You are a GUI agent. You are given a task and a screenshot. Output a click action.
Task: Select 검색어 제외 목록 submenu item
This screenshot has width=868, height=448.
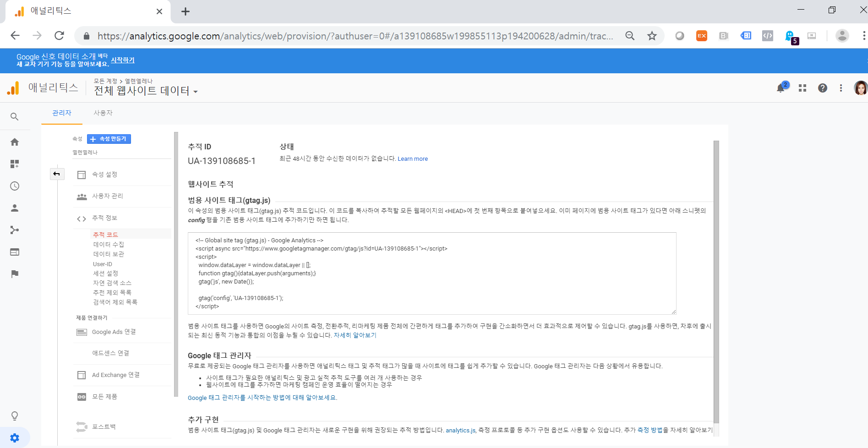click(x=115, y=302)
